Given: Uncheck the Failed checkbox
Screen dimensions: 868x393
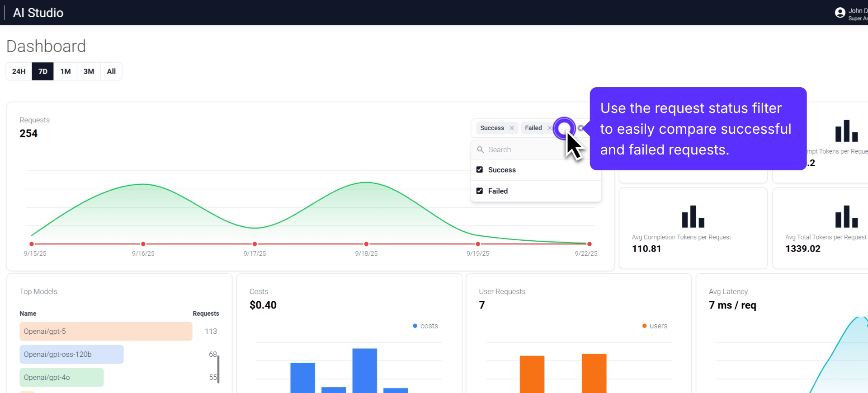Looking at the screenshot, I should [x=480, y=191].
